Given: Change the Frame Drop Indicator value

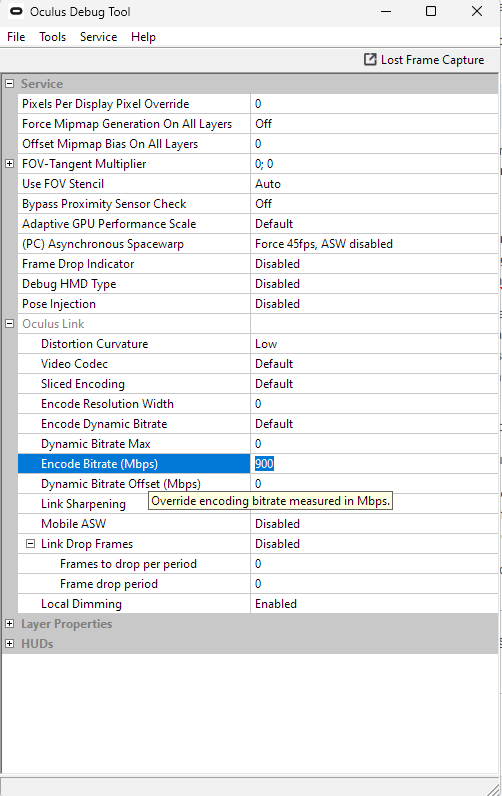Looking at the screenshot, I should coord(374,264).
